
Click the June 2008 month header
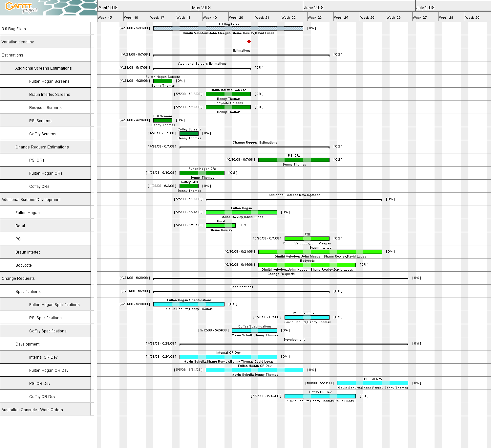tap(359, 7)
